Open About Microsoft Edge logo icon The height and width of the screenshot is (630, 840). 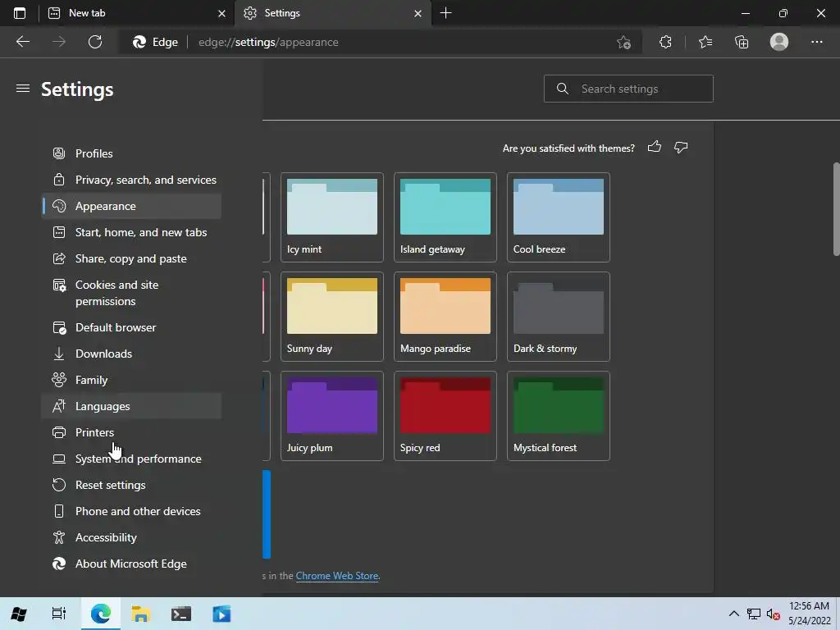(x=59, y=564)
